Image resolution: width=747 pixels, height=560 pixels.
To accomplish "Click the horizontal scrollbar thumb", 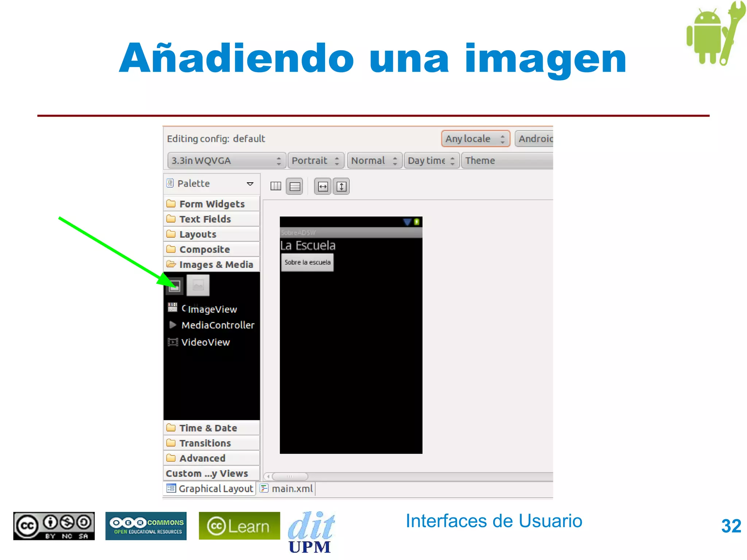I will click(x=290, y=477).
